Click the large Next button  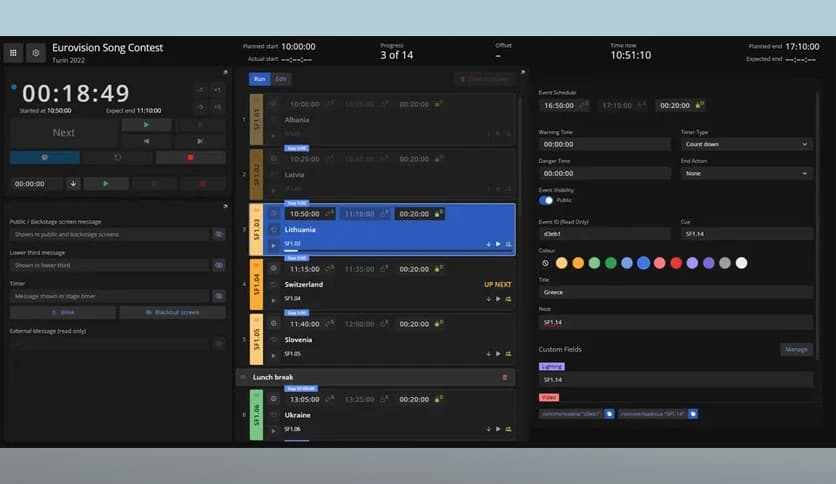(63, 133)
